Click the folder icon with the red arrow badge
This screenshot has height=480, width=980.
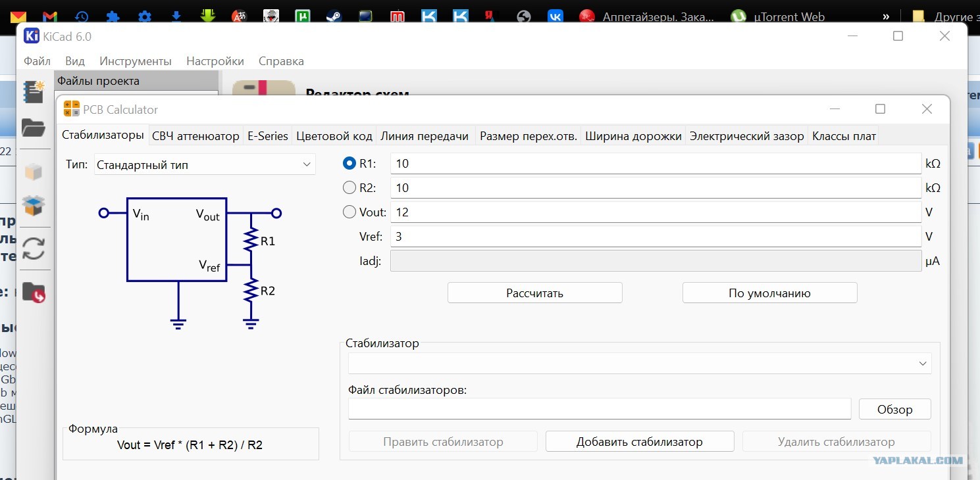(x=34, y=291)
